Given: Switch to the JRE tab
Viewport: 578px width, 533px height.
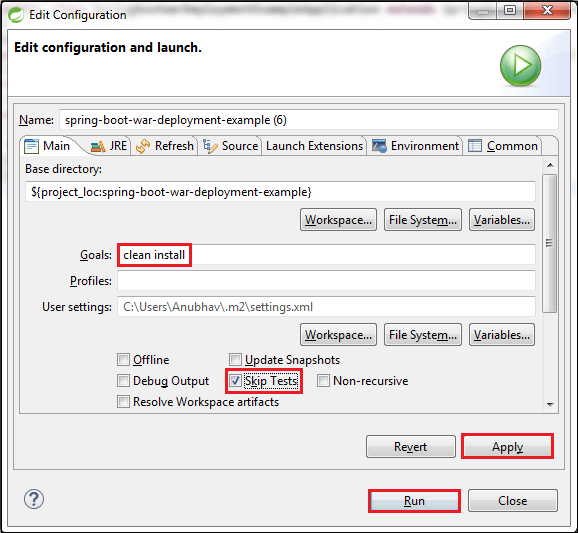Looking at the screenshot, I should [109, 146].
